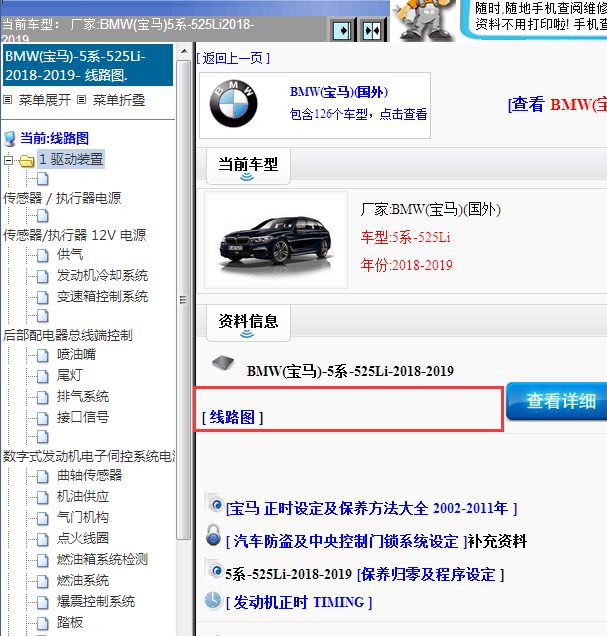The height and width of the screenshot is (636, 607).
Task: Click the chevron under 资料信息 header
Action: pyautogui.click(x=247, y=334)
